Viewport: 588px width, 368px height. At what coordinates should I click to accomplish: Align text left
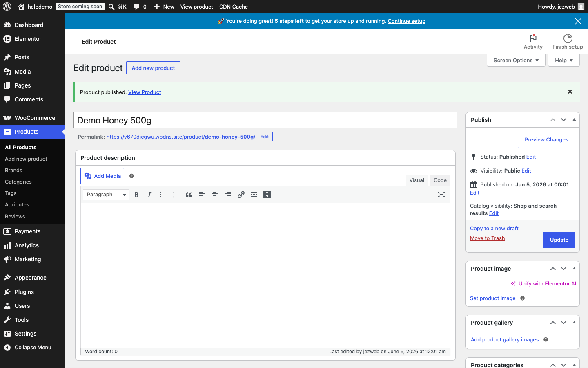(202, 195)
